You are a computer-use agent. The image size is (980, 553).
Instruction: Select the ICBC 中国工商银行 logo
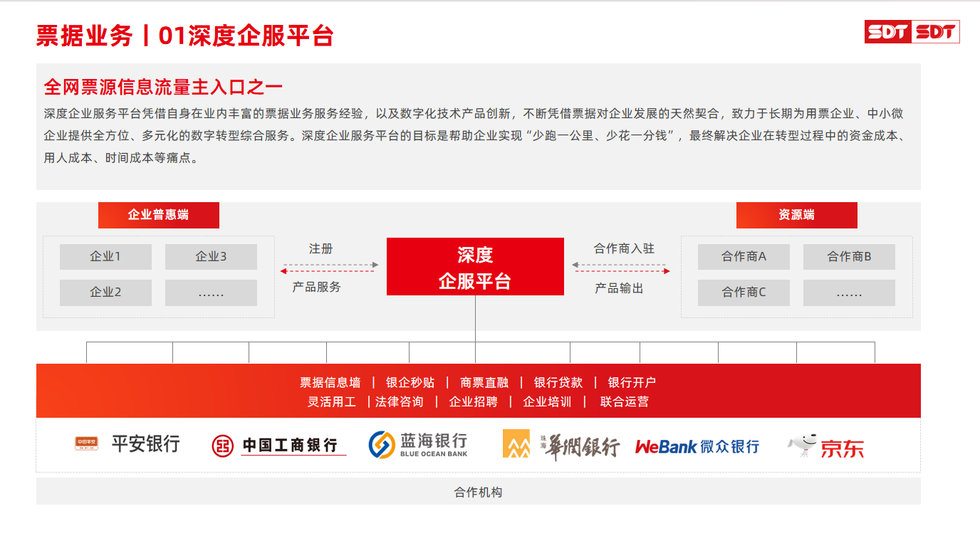click(278, 446)
